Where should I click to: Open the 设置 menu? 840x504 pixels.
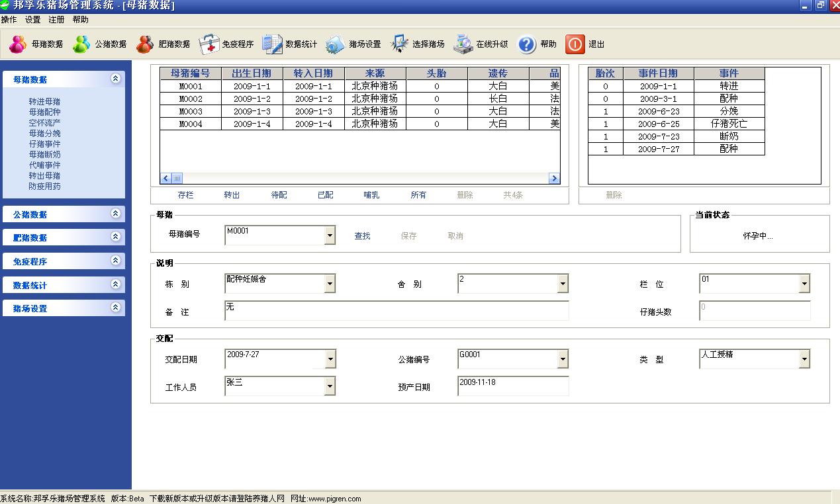coord(32,20)
